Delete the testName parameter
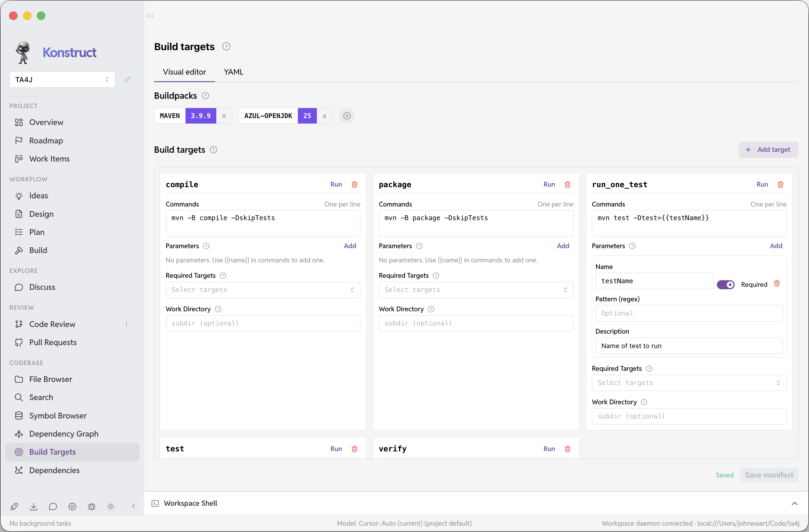Viewport: 809px width, 532px height. 777,283
